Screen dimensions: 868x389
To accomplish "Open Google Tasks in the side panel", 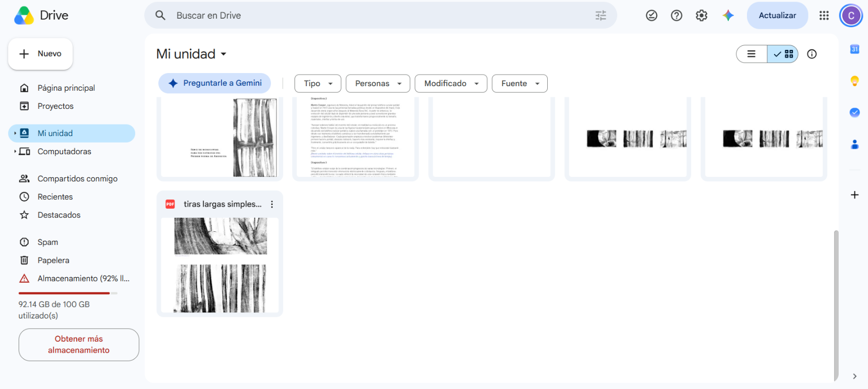I will [x=854, y=112].
